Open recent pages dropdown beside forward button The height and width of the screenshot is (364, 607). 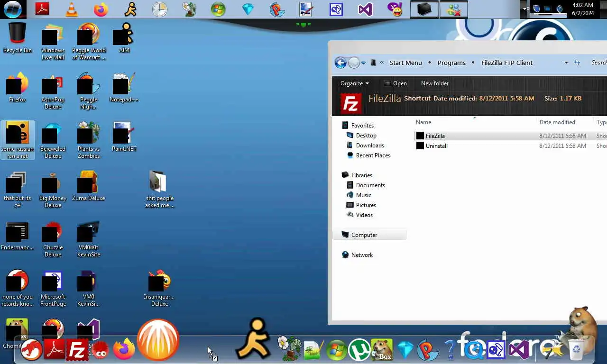(x=364, y=63)
